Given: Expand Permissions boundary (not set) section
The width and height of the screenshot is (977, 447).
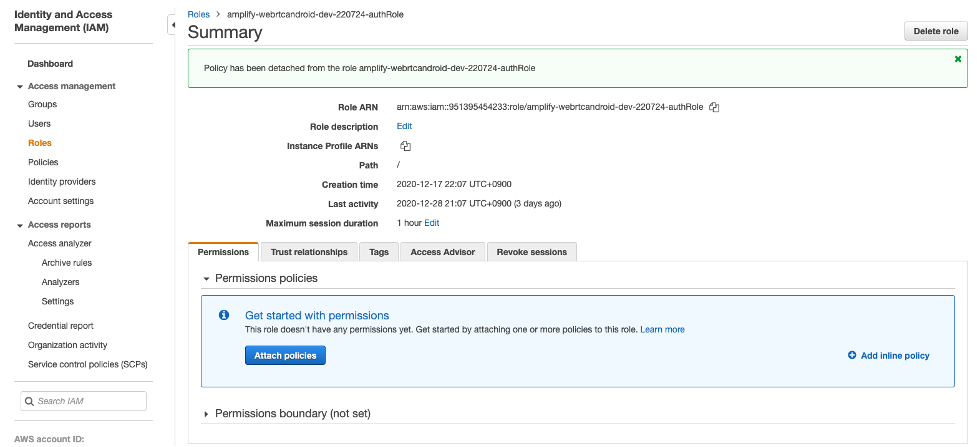Looking at the screenshot, I should pyautogui.click(x=206, y=413).
